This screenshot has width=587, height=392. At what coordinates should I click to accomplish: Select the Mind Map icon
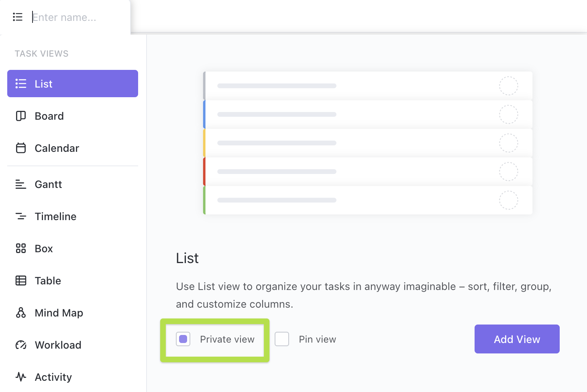pos(21,313)
